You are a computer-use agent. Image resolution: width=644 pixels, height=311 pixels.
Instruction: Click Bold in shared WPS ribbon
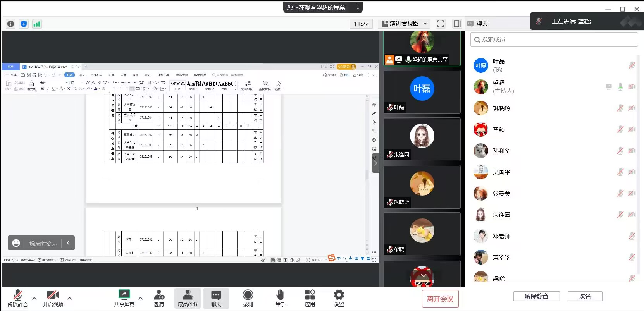[42, 88]
